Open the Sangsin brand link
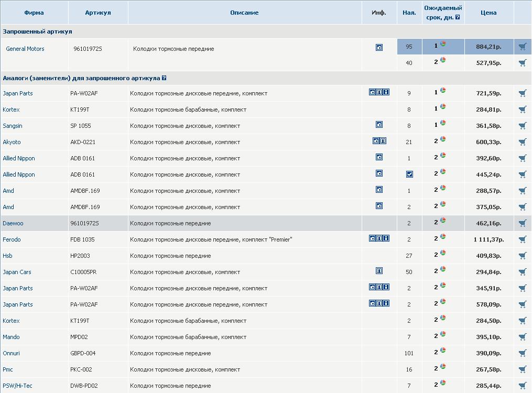532x393 pixels. pos(13,126)
